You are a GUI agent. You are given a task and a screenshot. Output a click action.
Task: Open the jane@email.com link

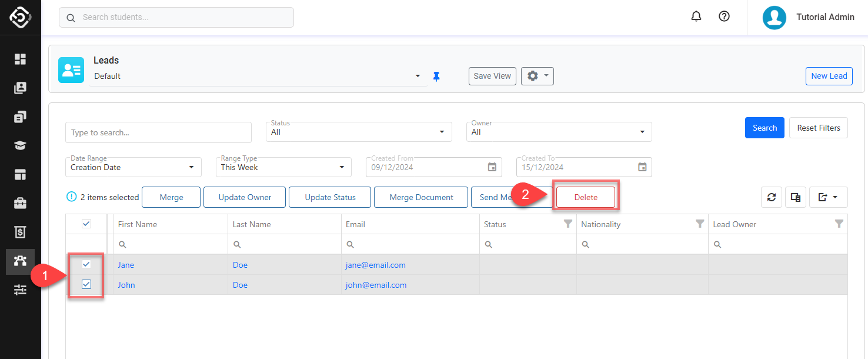pos(375,265)
